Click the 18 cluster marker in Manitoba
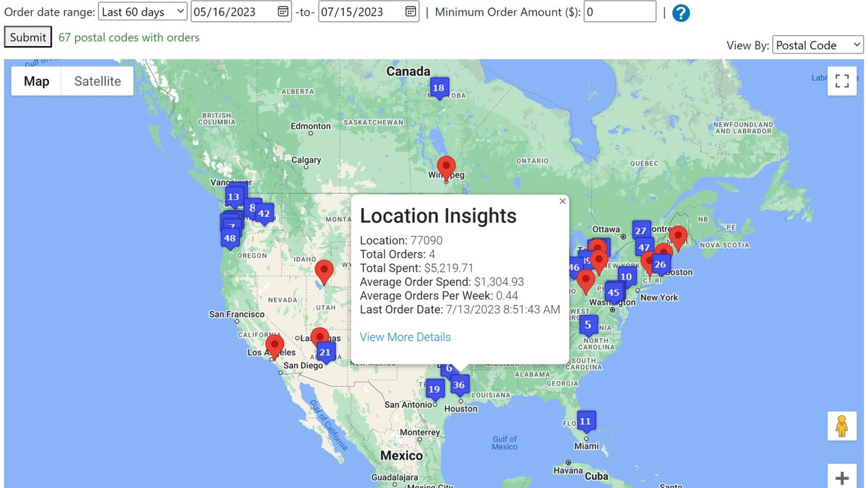This screenshot has height=488, width=868. click(x=439, y=87)
